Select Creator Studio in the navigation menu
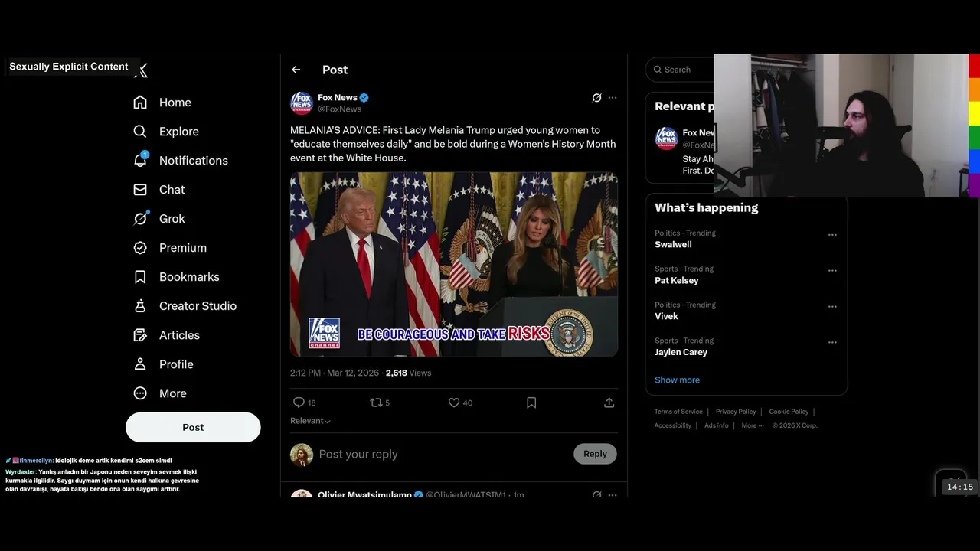 pos(198,306)
